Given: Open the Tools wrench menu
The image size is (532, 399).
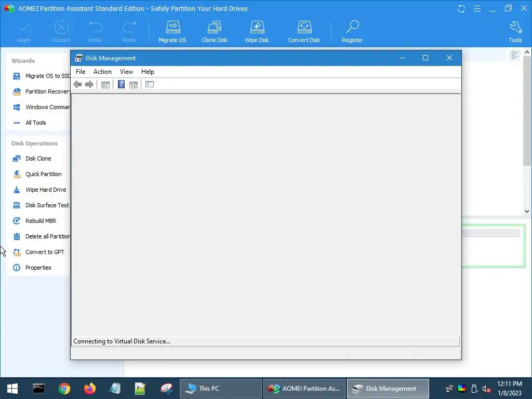Looking at the screenshot, I should click(x=515, y=32).
